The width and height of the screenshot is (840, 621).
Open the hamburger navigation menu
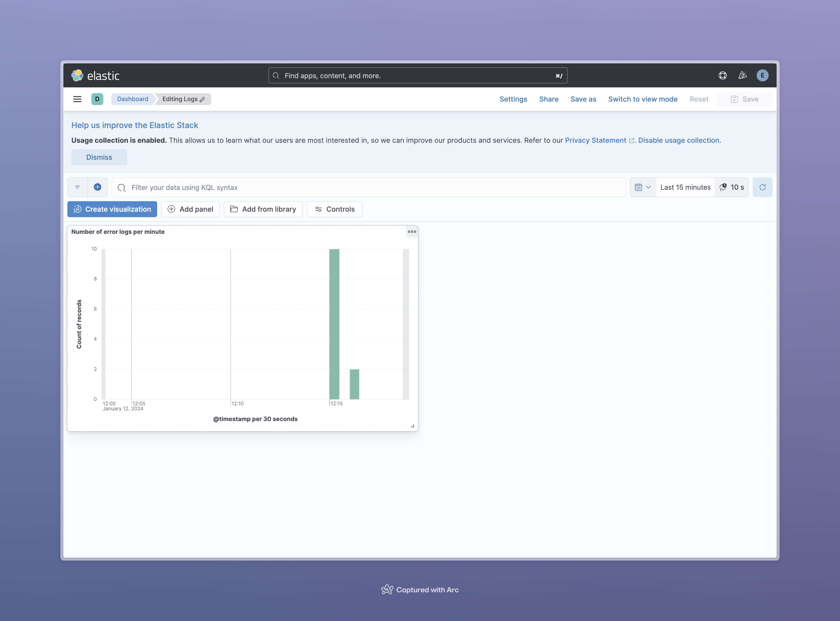(x=77, y=99)
